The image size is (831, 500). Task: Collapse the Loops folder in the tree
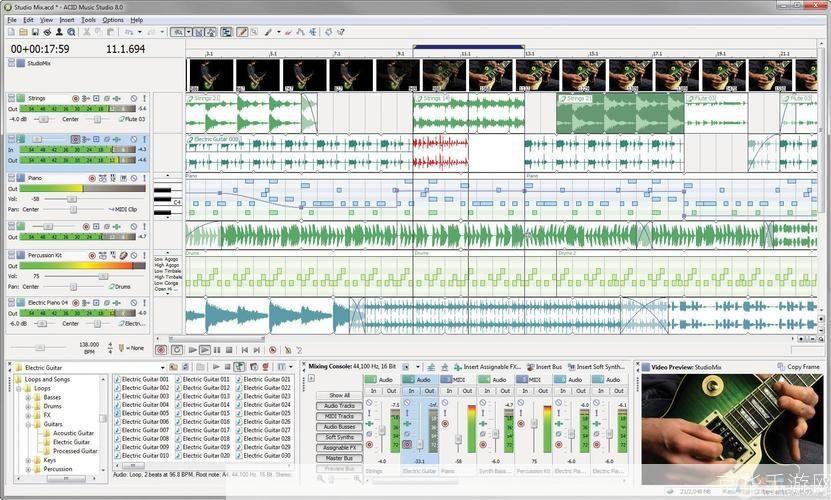[x=19, y=389]
